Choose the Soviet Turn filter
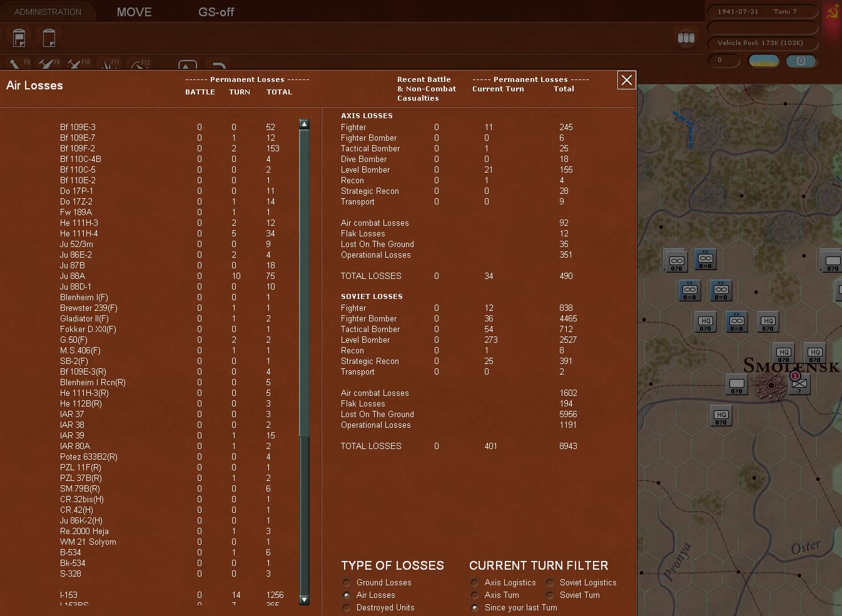 click(x=573, y=595)
